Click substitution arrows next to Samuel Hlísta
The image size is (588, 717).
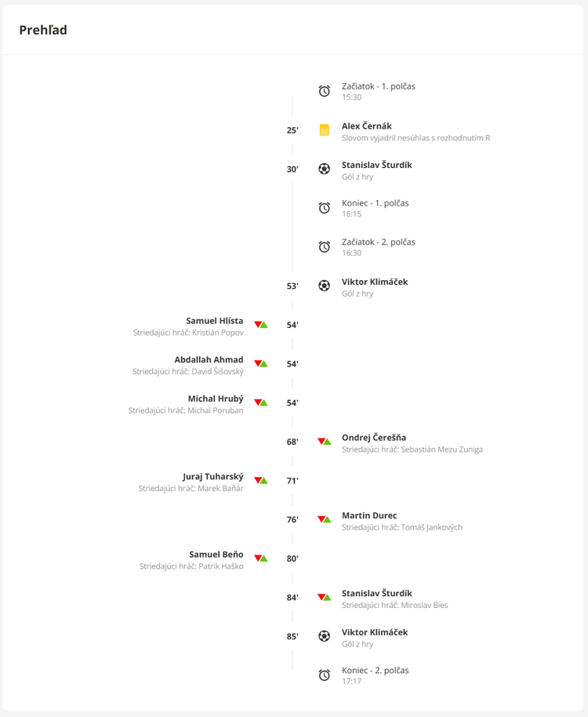point(261,324)
